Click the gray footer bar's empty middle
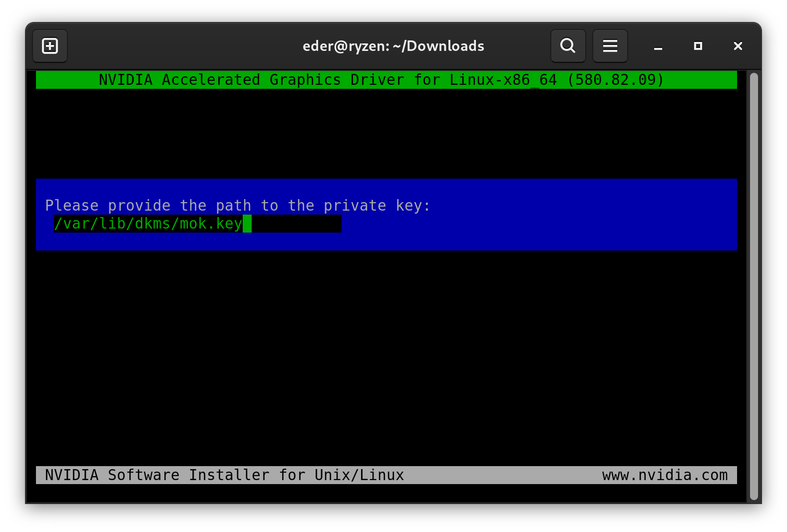The height and width of the screenshot is (532, 787). click(x=499, y=475)
